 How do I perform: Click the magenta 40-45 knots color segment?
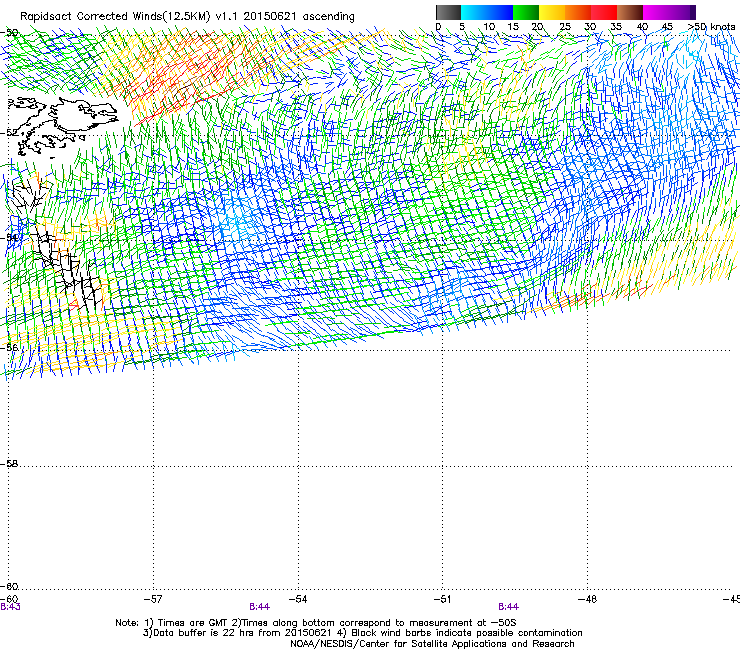pyautogui.click(x=656, y=12)
